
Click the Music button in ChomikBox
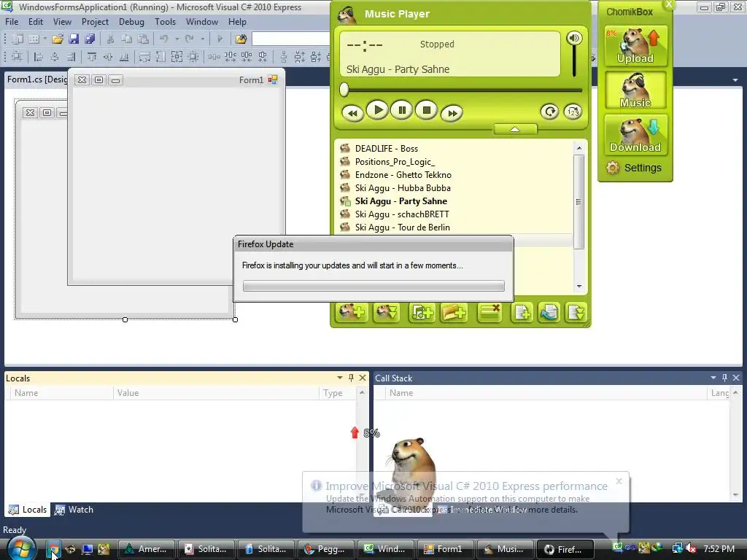(635, 90)
